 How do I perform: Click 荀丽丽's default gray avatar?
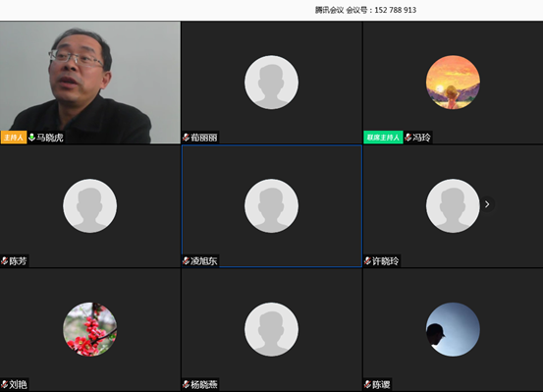tap(271, 83)
